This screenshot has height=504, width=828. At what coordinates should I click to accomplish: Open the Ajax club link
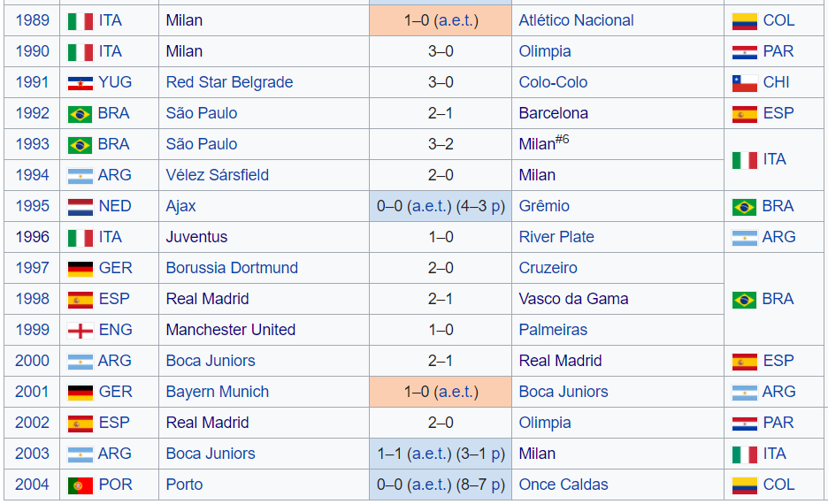click(x=180, y=206)
